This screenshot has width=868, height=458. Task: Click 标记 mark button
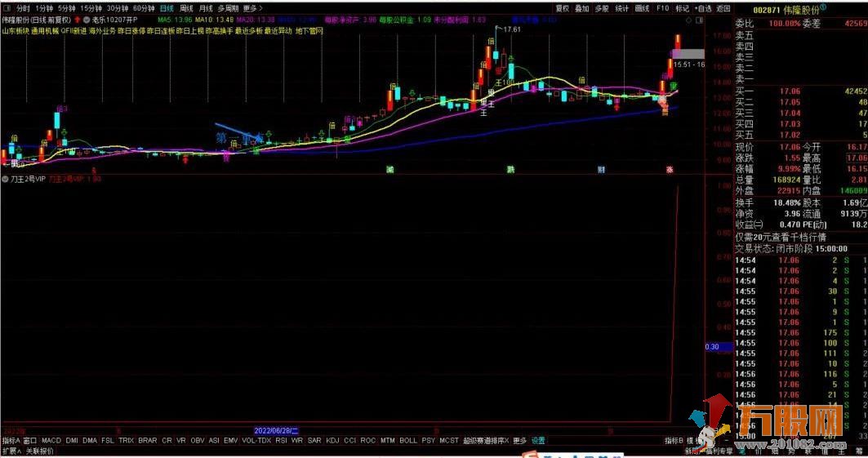click(x=683, y=8)
